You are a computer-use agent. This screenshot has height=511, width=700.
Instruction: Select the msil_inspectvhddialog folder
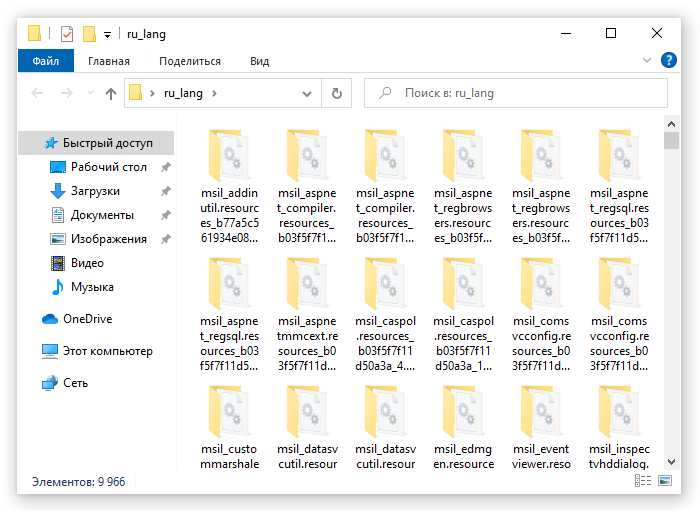click(619, 428)
